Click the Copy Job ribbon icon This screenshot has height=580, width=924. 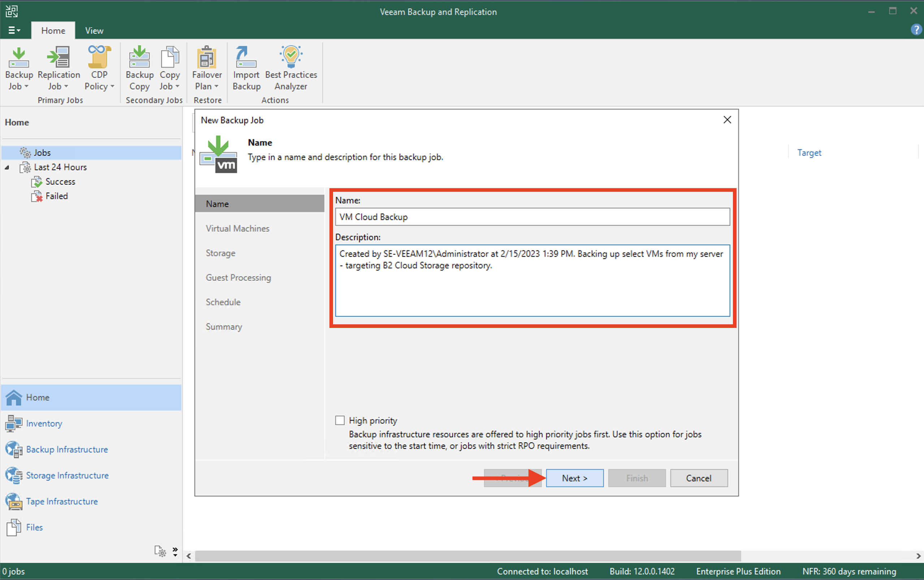170,57
